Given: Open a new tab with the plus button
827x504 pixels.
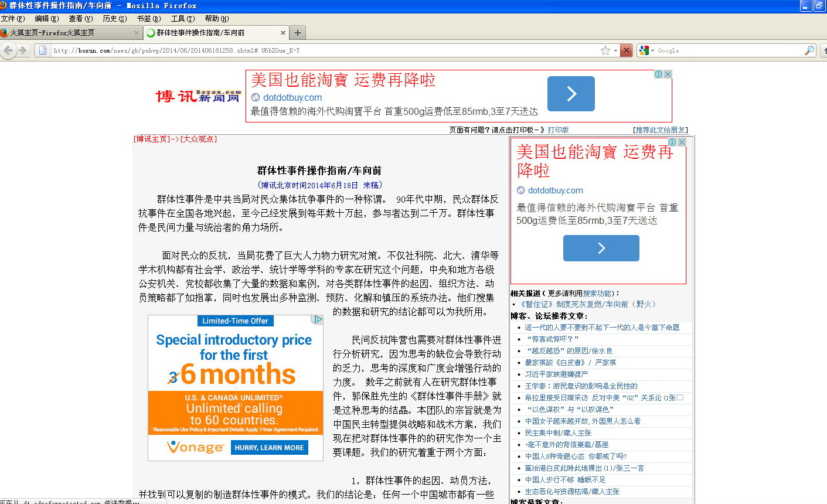Looking at the screenshot, I should click(298, 33).
